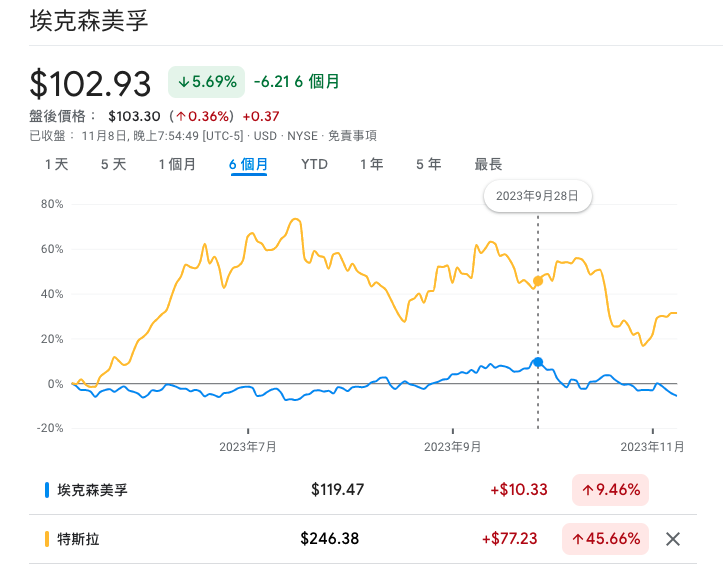Click the $246.38 price value
Screen dimensions: 723x573
click(x=330, y=538)
